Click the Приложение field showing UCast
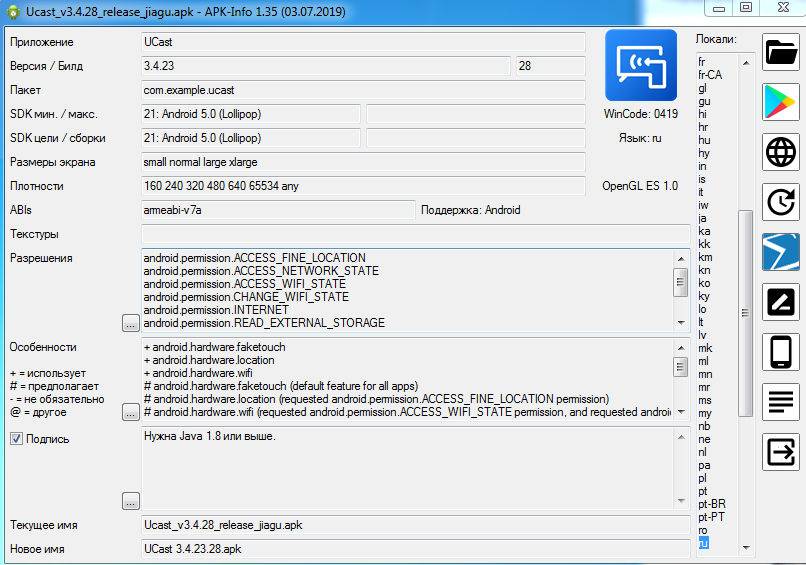Viewport: 806px width, 565px height. [363, 42]
